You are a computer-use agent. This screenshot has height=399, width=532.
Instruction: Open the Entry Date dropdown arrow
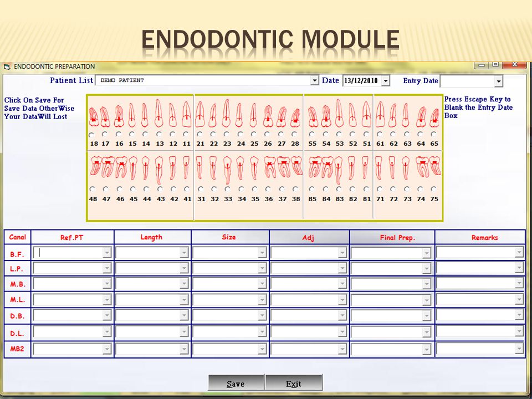[498, 81]
